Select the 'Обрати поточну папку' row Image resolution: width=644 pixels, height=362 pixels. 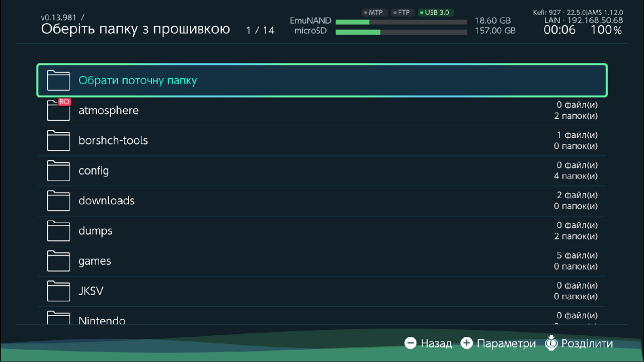click(322, 80)
